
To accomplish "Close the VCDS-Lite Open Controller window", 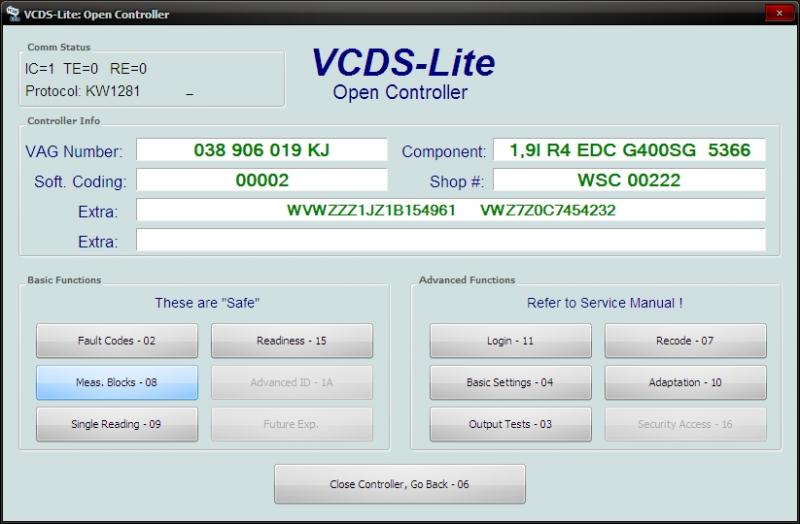I will tap(779, 13).
